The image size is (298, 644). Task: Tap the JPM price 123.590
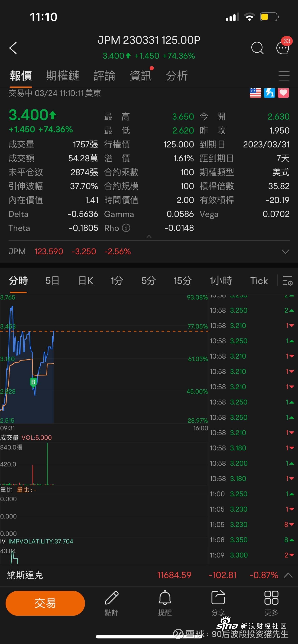(x=49, y=251)
